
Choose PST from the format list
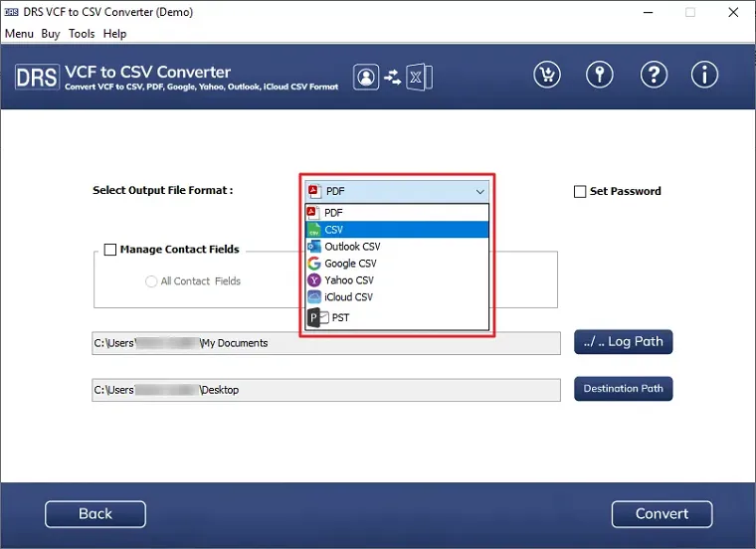pyautogui.click(x=397, y=317)
